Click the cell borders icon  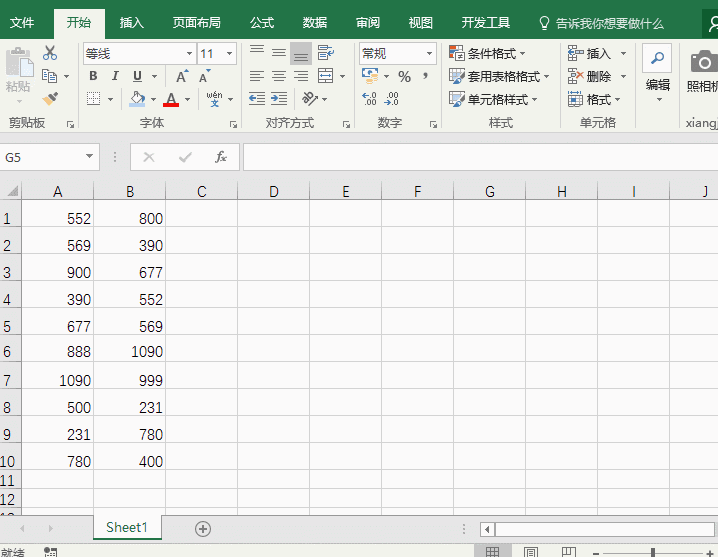click(x=93, y=98)
